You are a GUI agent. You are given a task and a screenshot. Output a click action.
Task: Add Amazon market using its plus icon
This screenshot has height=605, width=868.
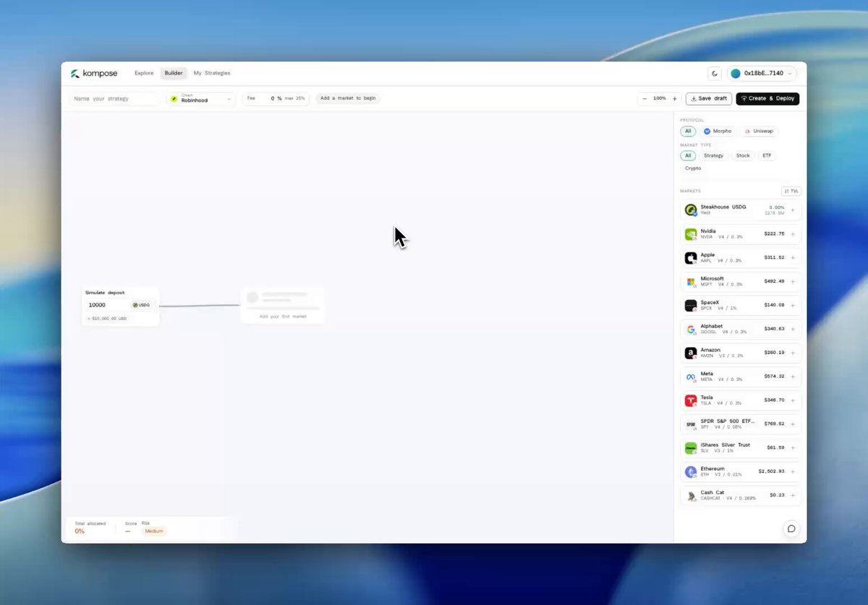[x=793, y=353]
